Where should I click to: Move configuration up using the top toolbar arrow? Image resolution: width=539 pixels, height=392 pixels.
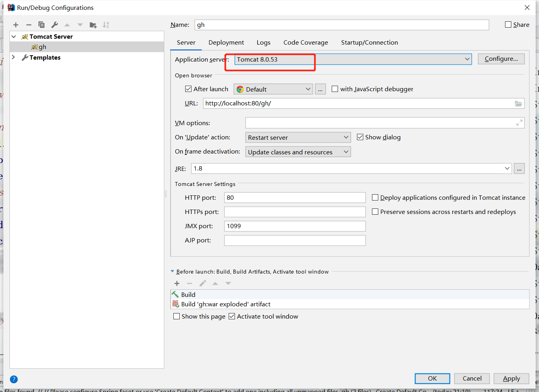(x=67, y=25)
